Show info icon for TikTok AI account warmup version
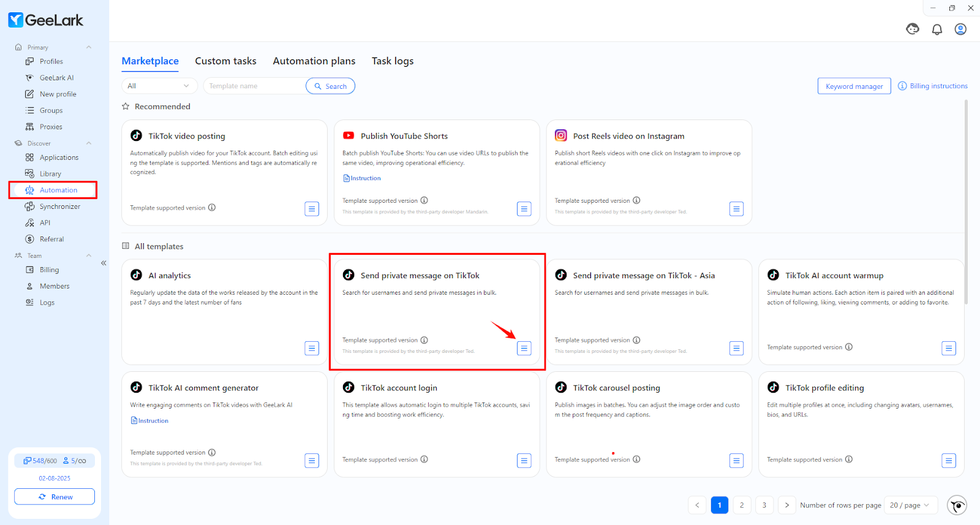The width and height of the screenshot is (980, 525). 849,347
